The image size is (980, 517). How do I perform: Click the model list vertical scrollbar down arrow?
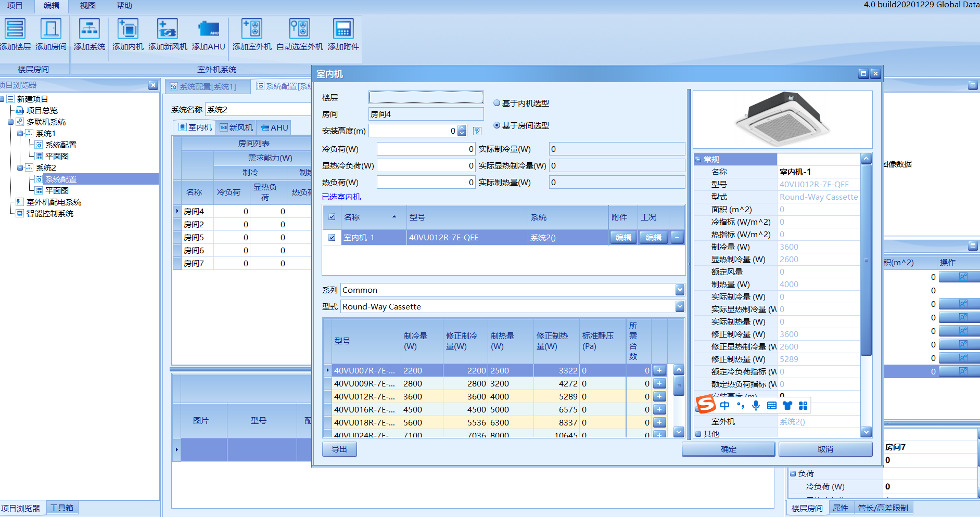(679, 432)
